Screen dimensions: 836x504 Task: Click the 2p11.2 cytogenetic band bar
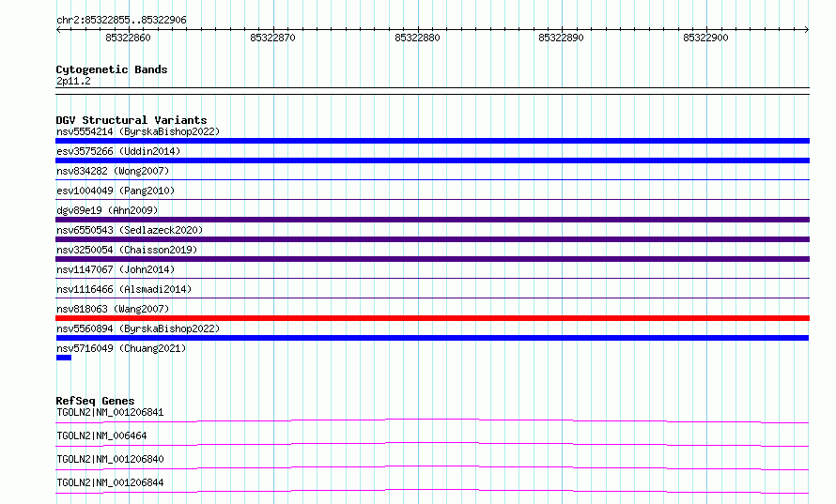pos(432,91)
